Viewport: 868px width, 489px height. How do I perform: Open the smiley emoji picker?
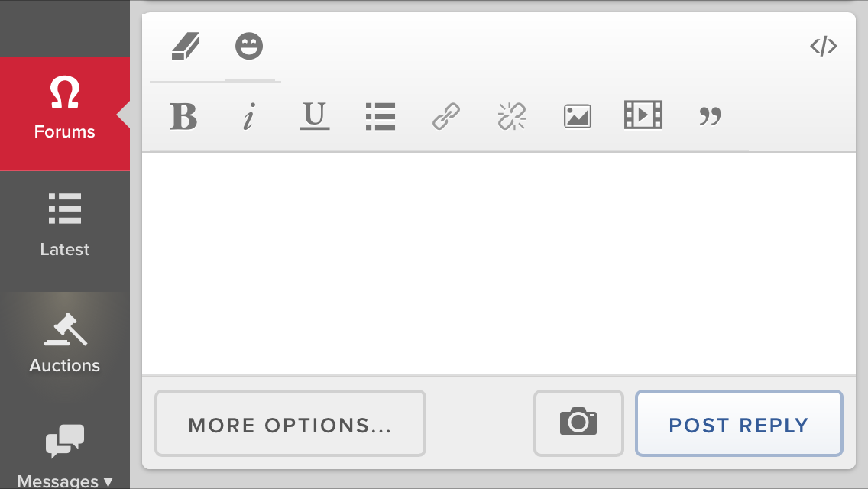pyautogui.click(x=249, y=47)
